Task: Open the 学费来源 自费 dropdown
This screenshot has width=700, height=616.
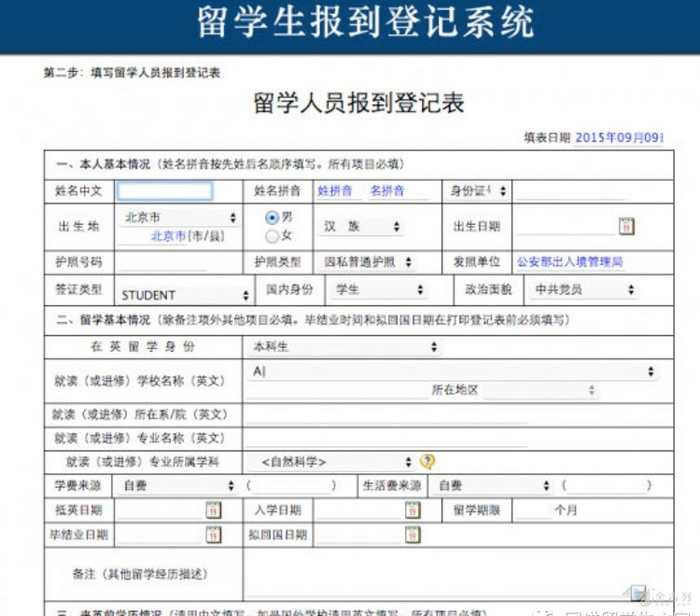Action: point(177,485)
